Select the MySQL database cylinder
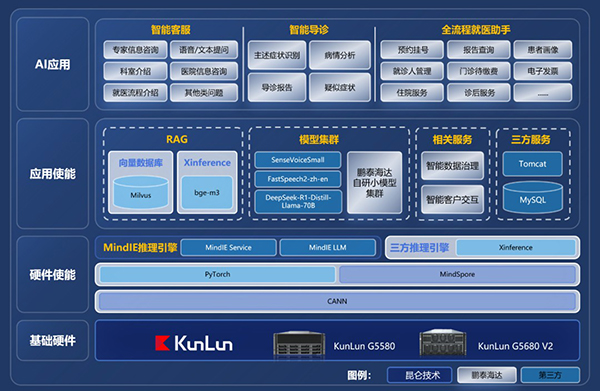This screenshot has height=391, width=600. pyautogui.click(x=533, y=197)
